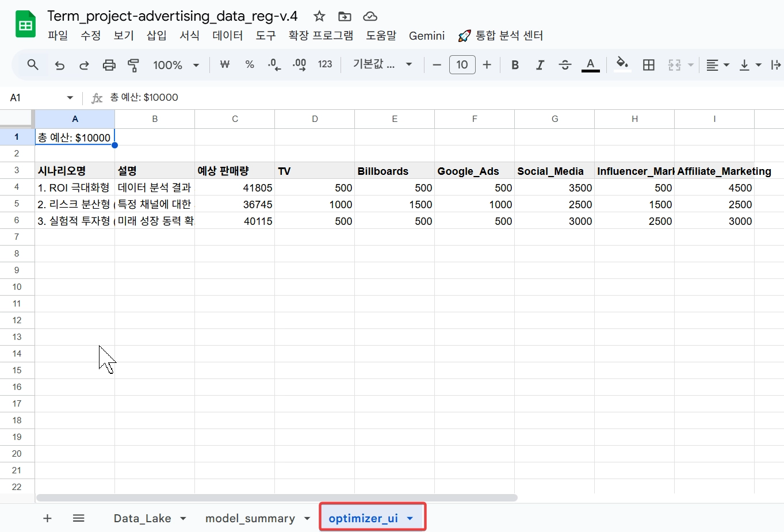The height and width of the screenshot is (532, 784).
Task: Open the fill color picker
Action: coord(622,64)
